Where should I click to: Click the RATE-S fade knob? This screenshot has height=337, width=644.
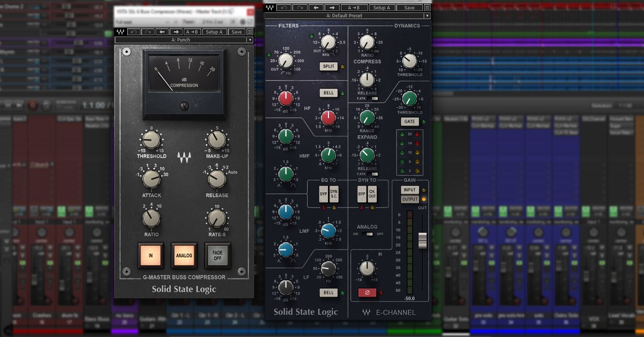coord(216,218)
